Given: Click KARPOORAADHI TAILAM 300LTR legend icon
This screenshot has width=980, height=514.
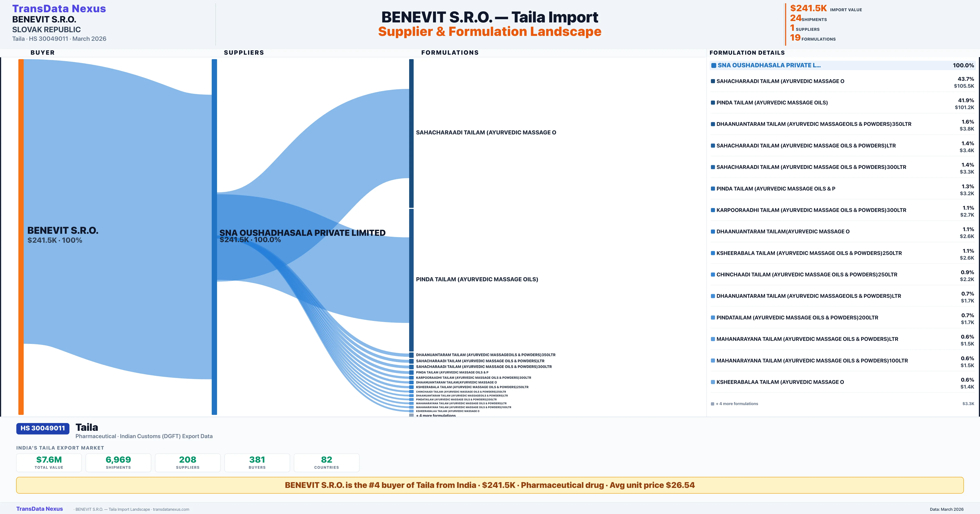Looking at the screenshot, I should pos(713,210).
